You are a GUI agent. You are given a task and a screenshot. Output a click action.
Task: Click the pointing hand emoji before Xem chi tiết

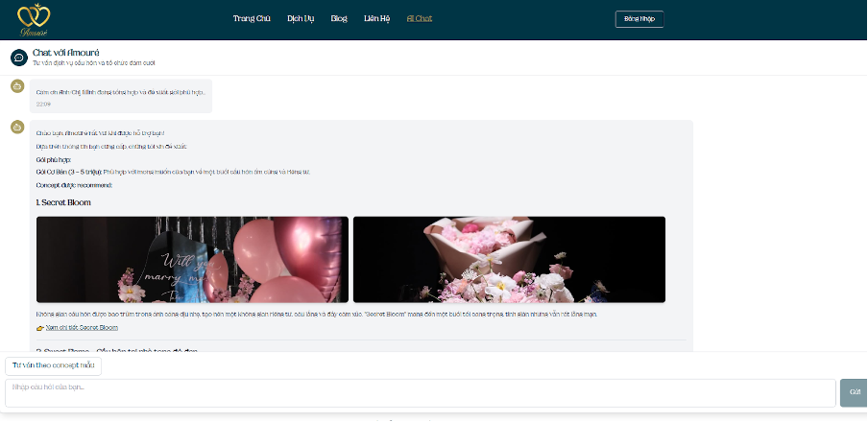pyautogui.click(x=40, y=327)
